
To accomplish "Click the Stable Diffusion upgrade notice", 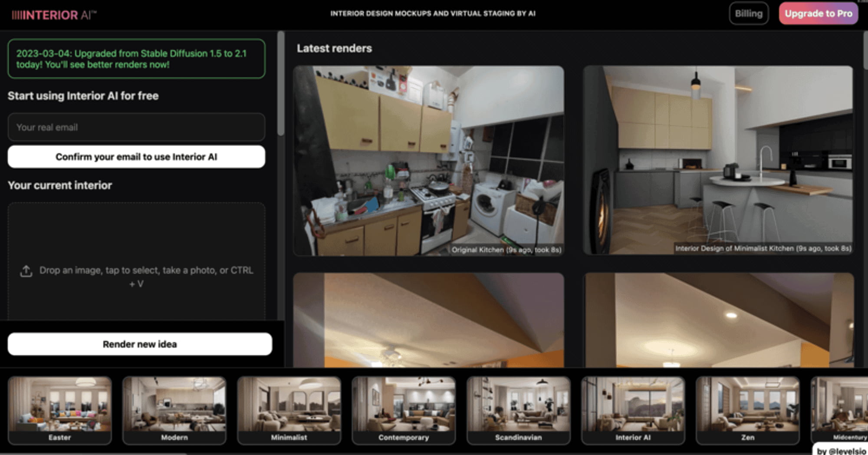I will 136,59.
